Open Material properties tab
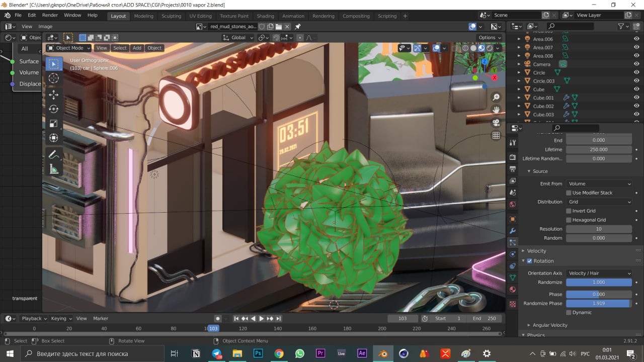 [x=513, y=290]
